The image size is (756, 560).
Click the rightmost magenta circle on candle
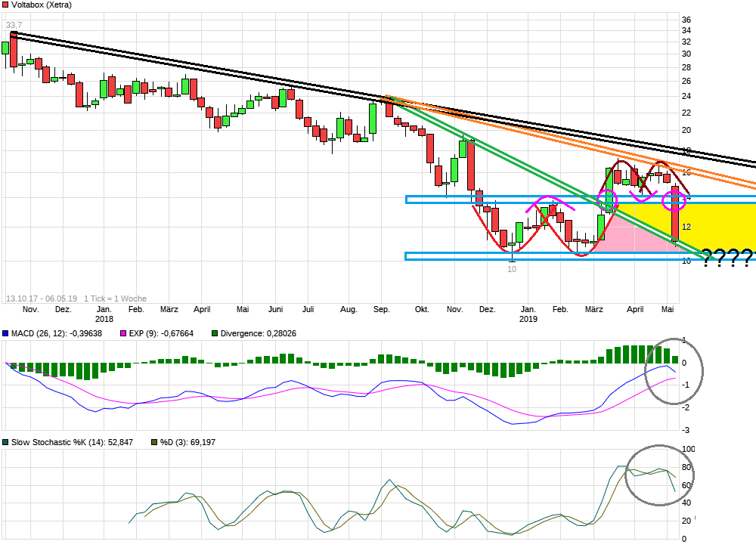click(674, 200)
